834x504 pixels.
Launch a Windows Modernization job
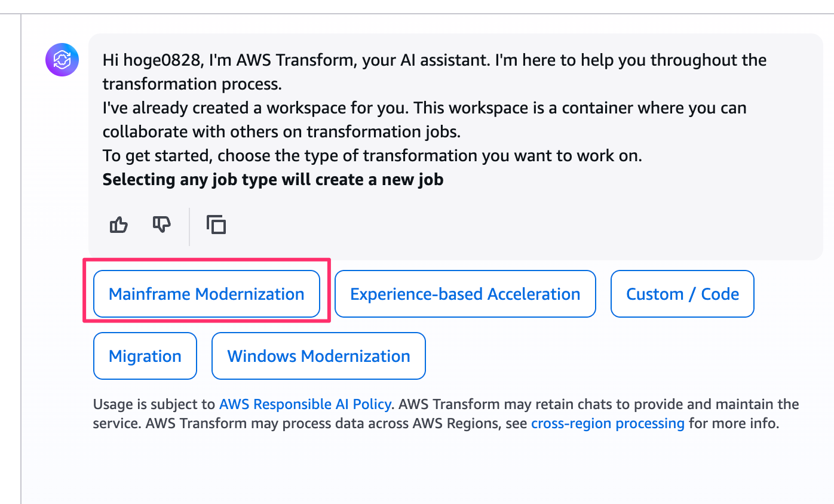point(318,356)
